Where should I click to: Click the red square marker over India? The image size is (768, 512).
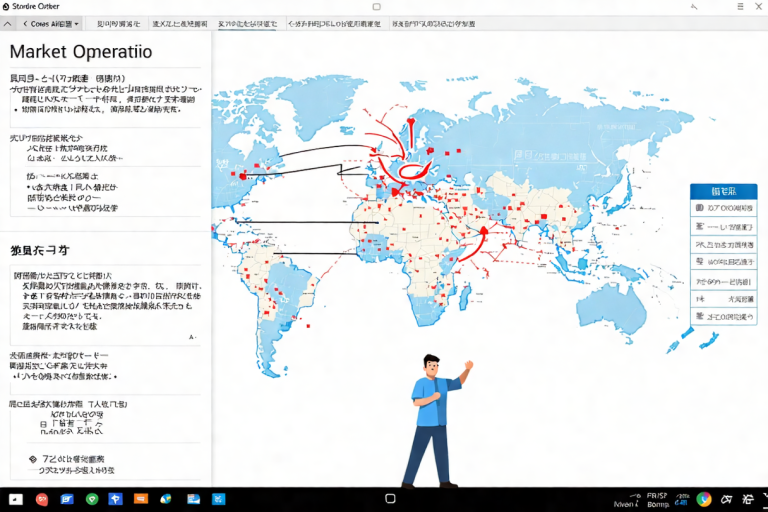[543, 216]
